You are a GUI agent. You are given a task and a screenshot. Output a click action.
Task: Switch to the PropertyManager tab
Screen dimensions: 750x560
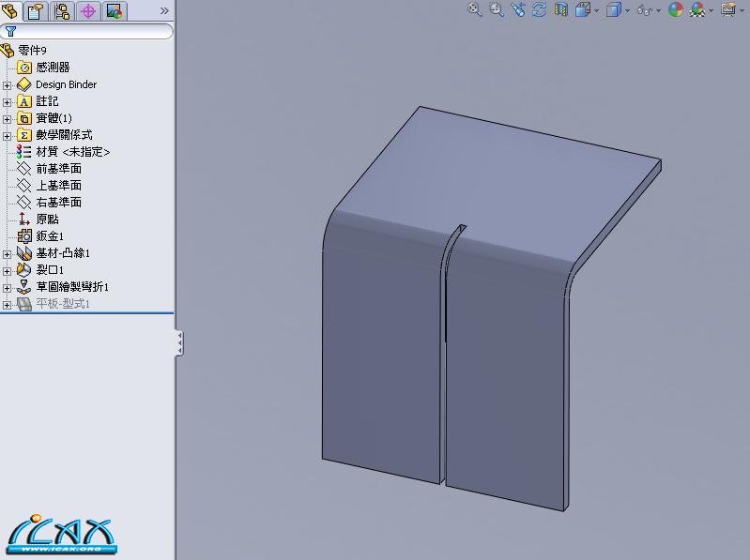click(x=36, y=10)
